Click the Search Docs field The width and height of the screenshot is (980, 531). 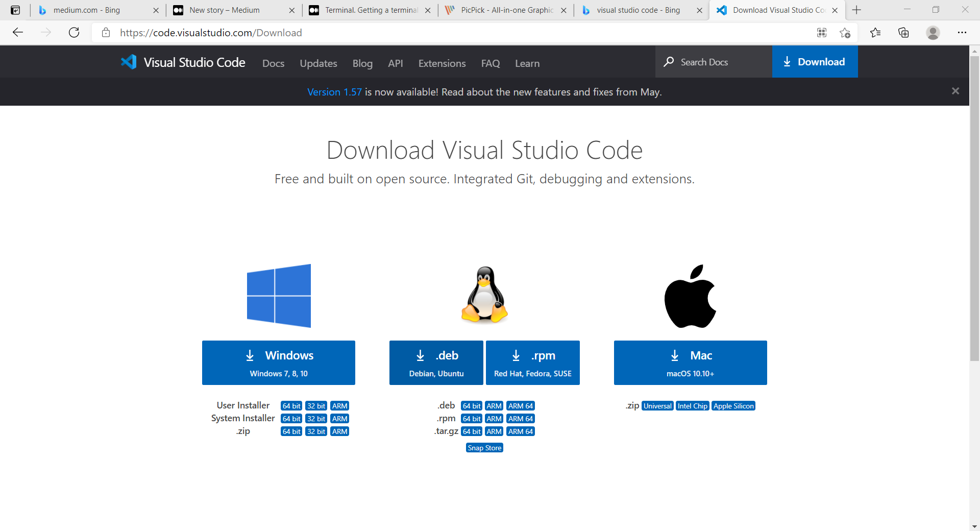714,62
